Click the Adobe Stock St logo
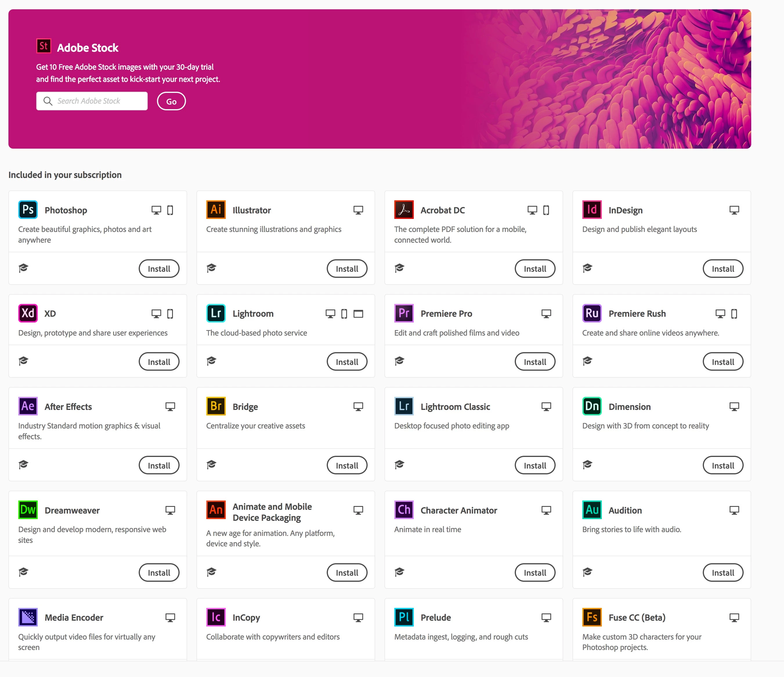 pos(44,46)
